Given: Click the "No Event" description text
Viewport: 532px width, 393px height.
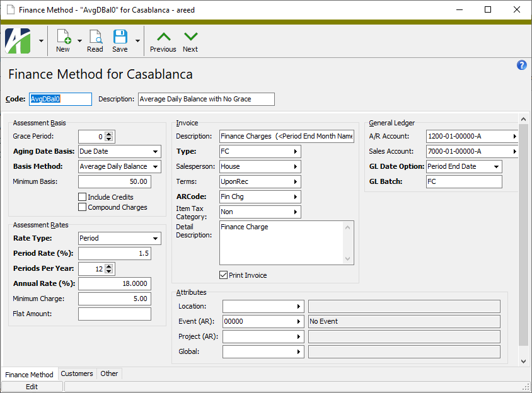Looking at the screenshot, I should pyautogui.click(x=324, y=321).
